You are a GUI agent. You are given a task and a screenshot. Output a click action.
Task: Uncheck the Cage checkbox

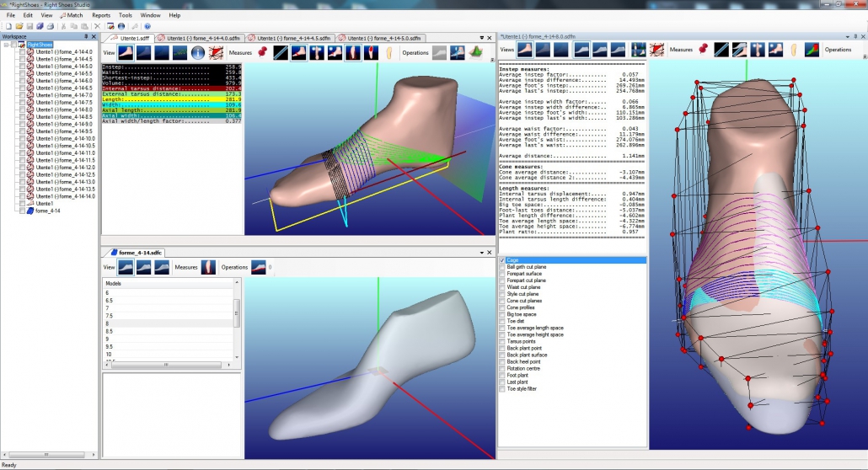point(502,260)
